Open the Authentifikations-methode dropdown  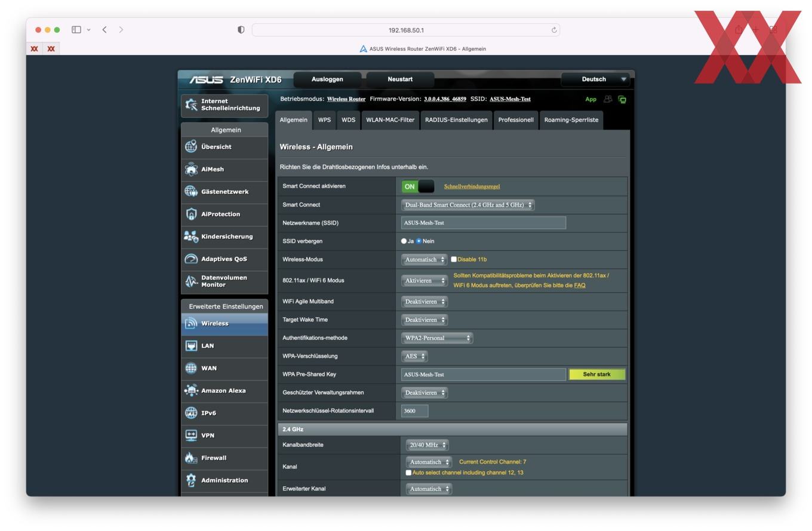(437, 338)
